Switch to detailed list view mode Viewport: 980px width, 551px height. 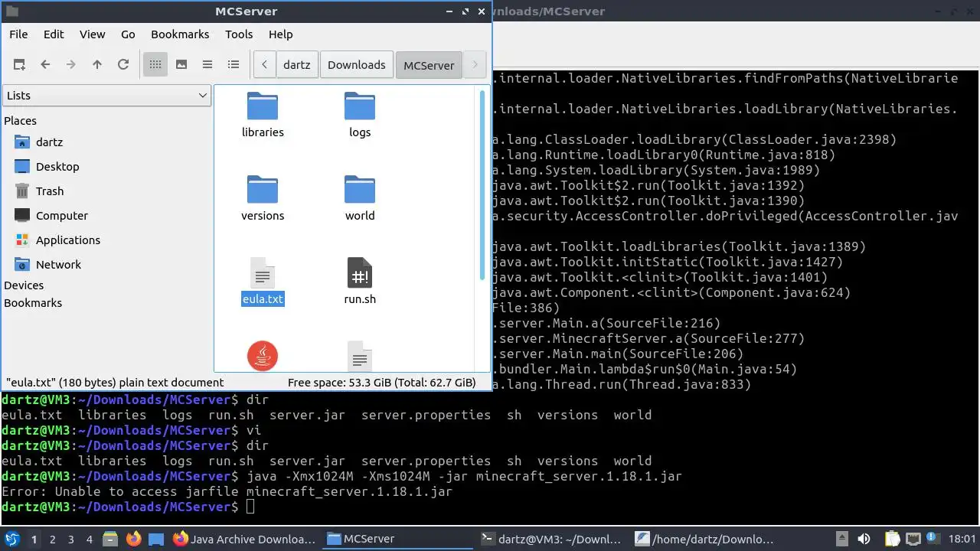234,65
